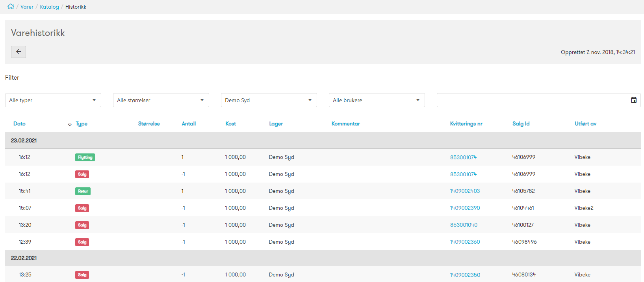
Task: Click the Salg badge at 15:07
Action: click(82, 208)
